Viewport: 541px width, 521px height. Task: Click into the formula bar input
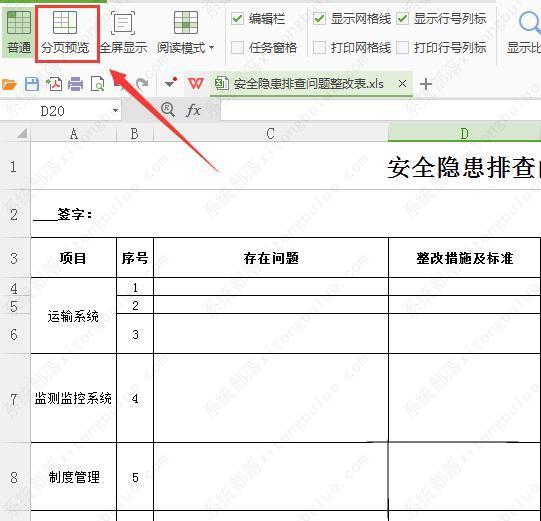point(381,111)
